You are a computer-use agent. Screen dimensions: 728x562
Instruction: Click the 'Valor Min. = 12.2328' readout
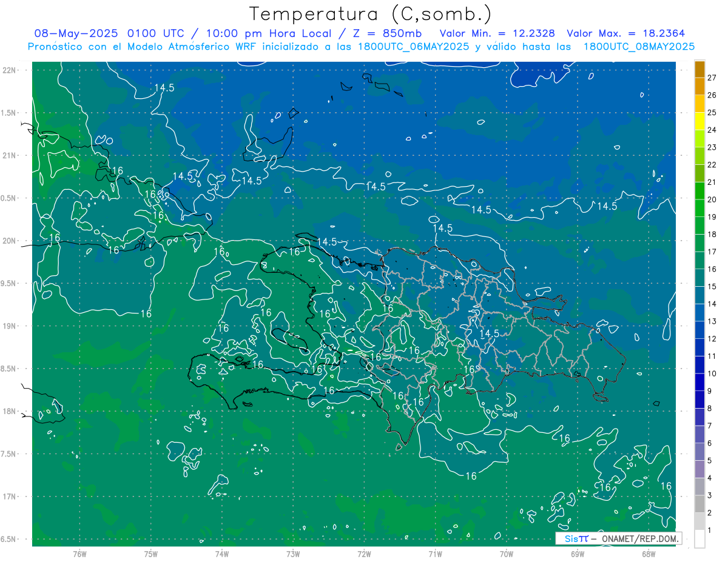(497, 33)
